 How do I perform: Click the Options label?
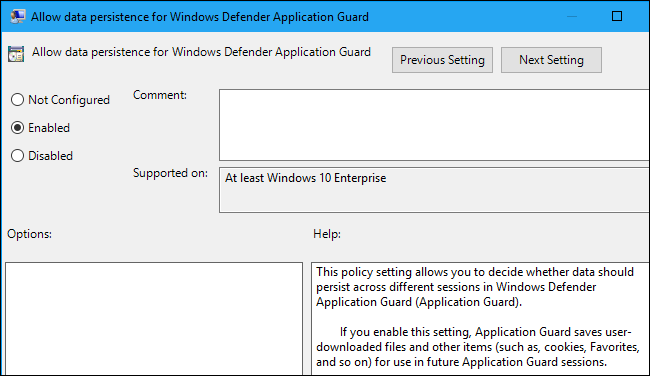coord(29,234)
